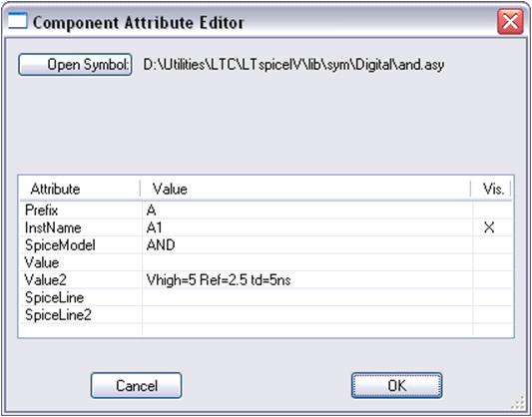This screenshot has width=532, height=417.
Task: Select the Value2 attribute label
Action: tap(46, 280)
